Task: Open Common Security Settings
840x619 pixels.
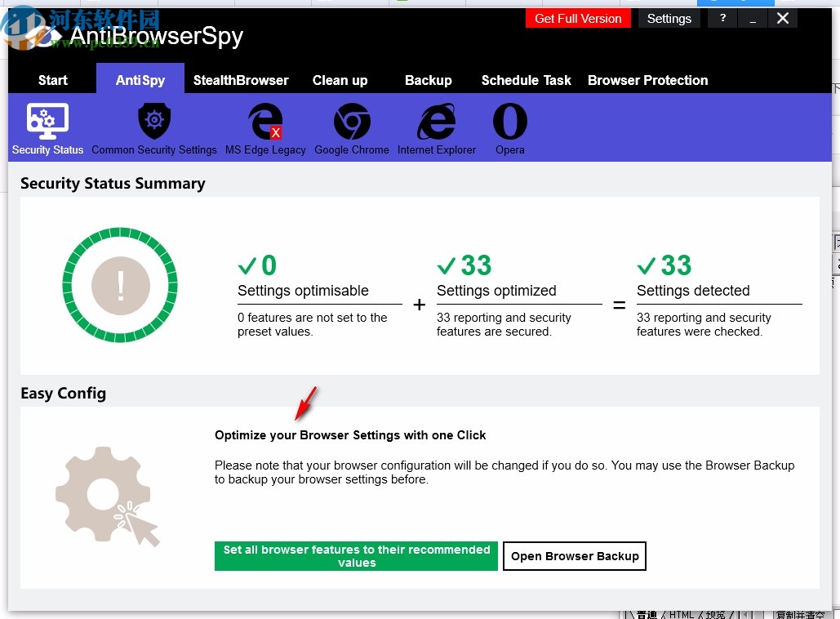Action: 153,127
